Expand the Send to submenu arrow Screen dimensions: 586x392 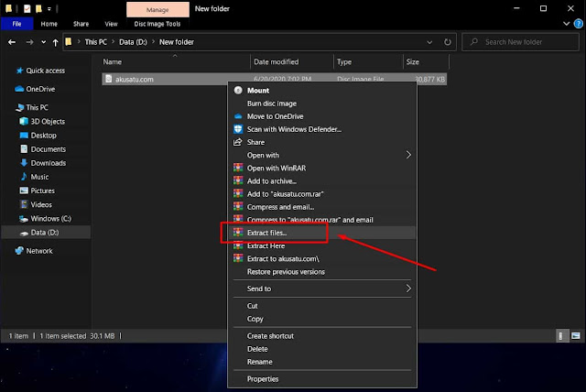[x=408, y=289]
